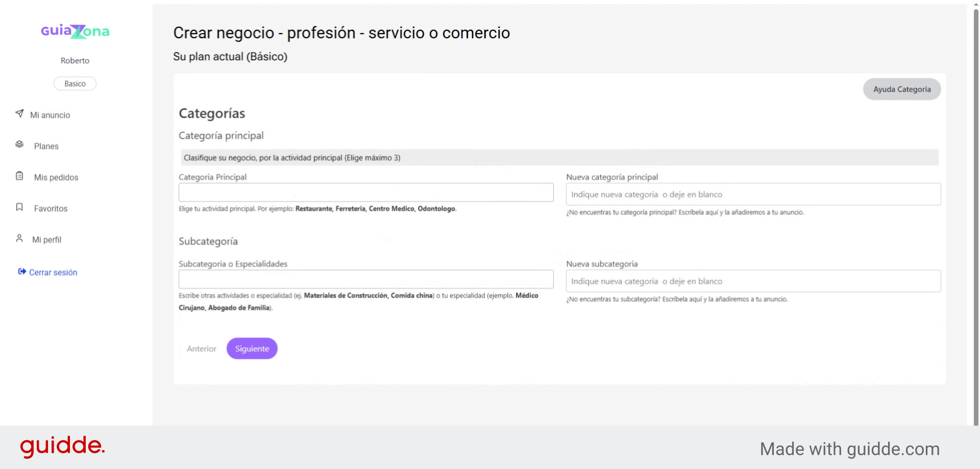Click the 'Subcategoría' section heading

[x=208, y=241]
